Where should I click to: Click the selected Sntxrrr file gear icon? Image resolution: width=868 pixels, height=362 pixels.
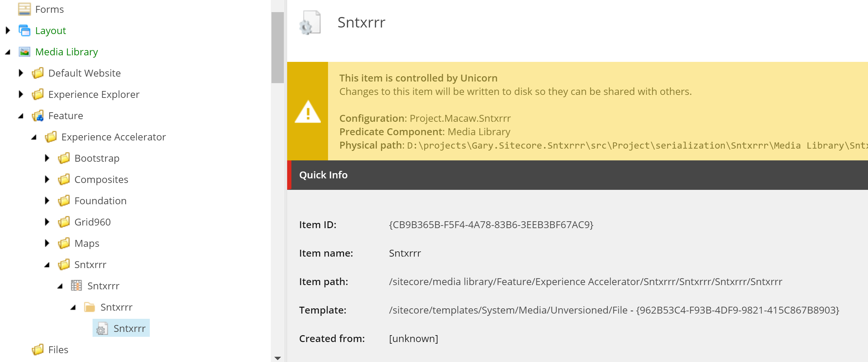click(x=102, y=328)
